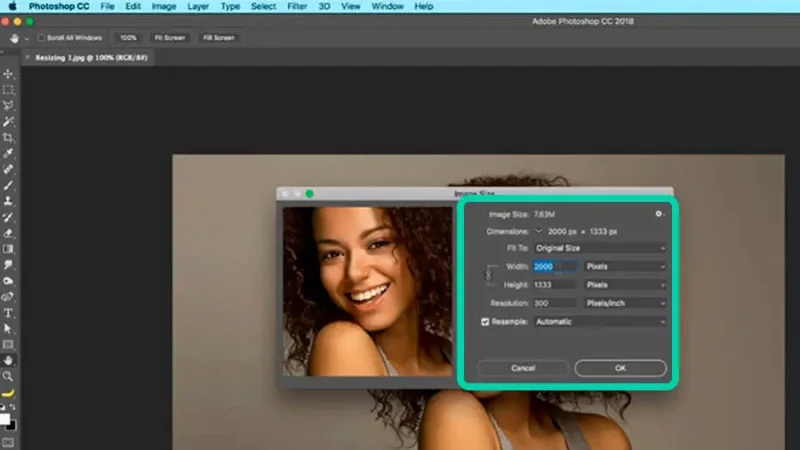Toggle Quick Mask mode icon

[x=8, y=443]
